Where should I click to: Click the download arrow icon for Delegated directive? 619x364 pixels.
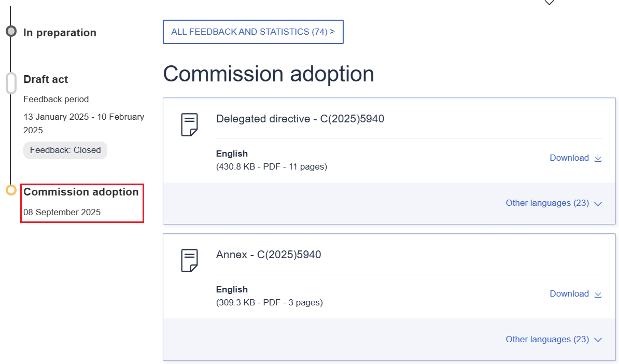click(598, 158)
